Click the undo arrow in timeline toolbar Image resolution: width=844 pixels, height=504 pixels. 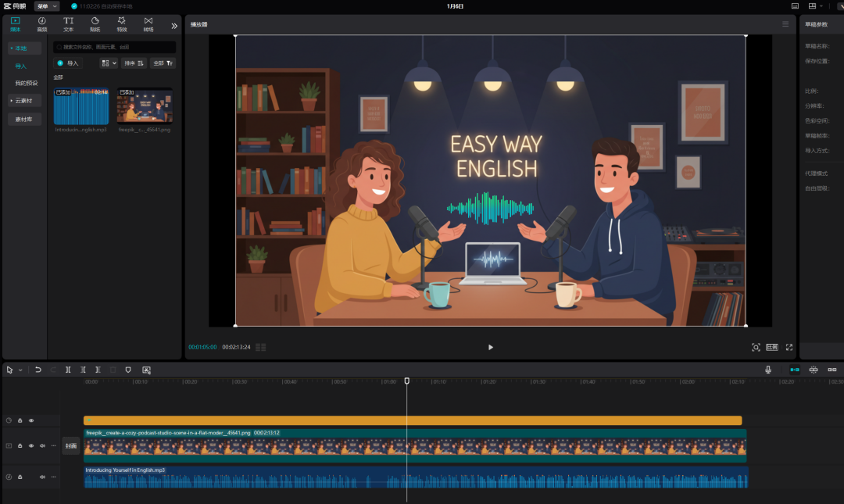[38, 370]
